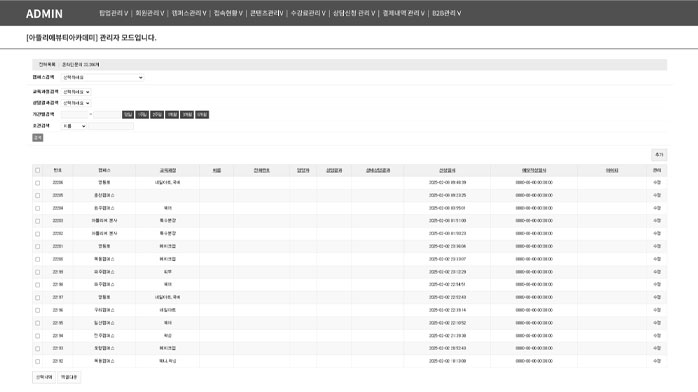Open the B2B관리 menu

pyautogui.click(x=446, y=13)
